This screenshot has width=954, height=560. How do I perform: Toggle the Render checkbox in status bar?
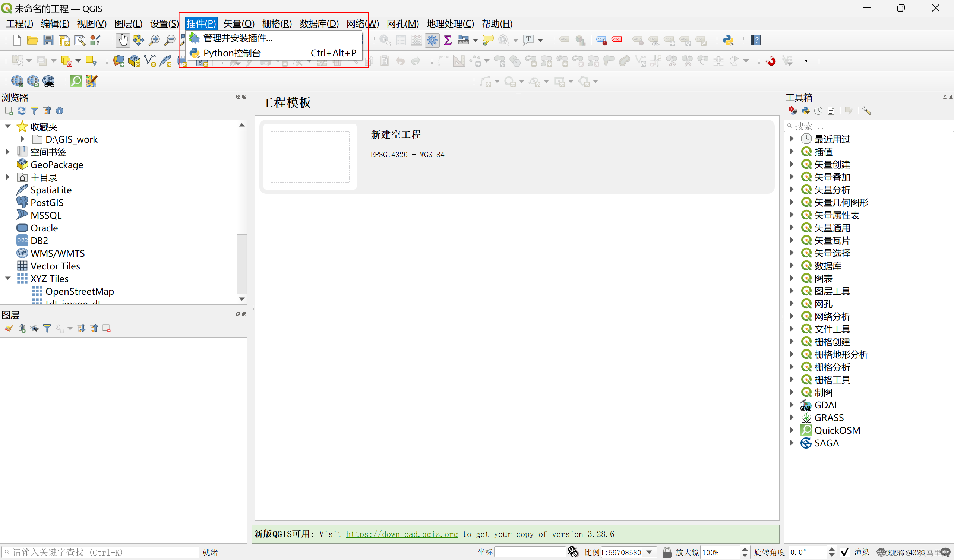click(844, 552)
